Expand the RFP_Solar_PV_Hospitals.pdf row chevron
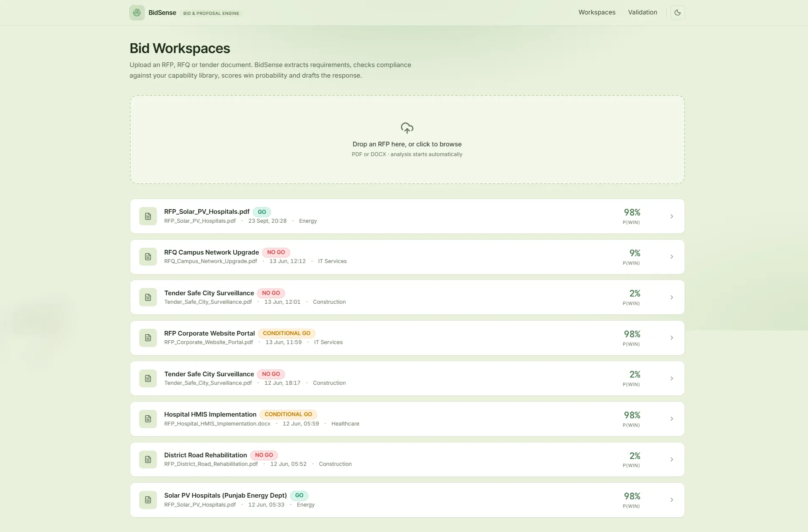The height and width of the screenshot is (532, 808). (x=671, y=216)
